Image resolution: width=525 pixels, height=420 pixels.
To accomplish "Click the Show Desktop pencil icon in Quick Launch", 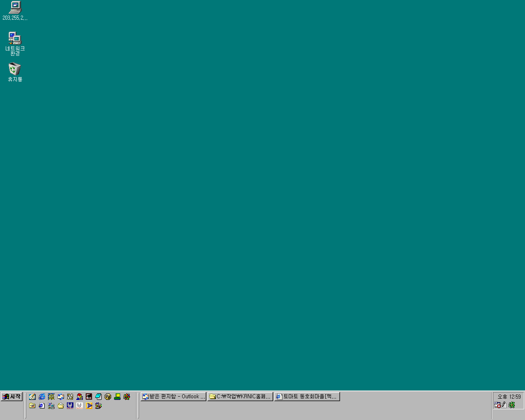I will coord(32,397).
